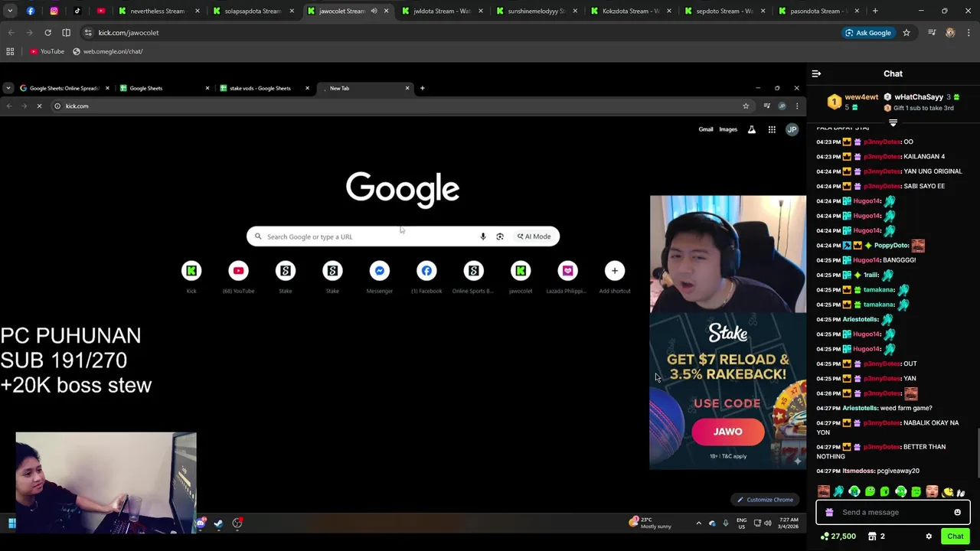Open the sepdoto Stream tab

point(724,11)
